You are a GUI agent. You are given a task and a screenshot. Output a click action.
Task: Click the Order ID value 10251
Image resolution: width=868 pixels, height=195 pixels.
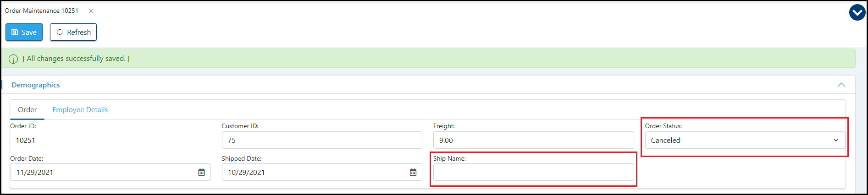[26, 140]
